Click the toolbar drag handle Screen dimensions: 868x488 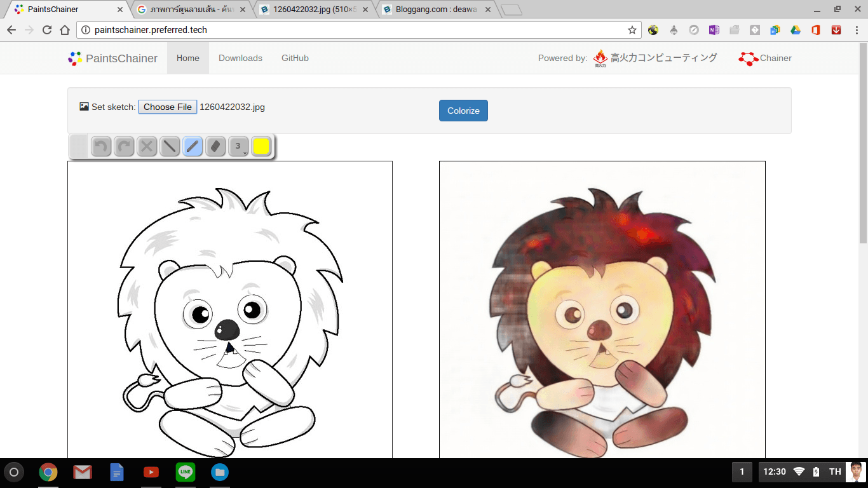click(79, 147)
